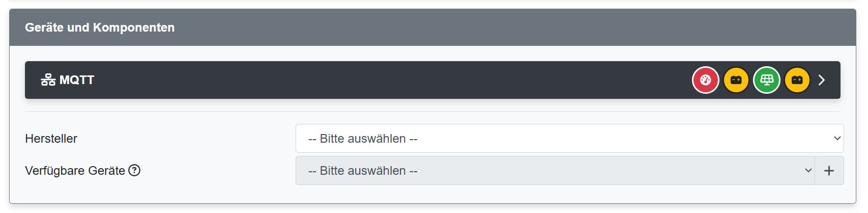Image resolution: width=868 pixels, height=213 pixels.
Task: Click the yellow battery icon next to the chevron
Action: pos(797,80)
